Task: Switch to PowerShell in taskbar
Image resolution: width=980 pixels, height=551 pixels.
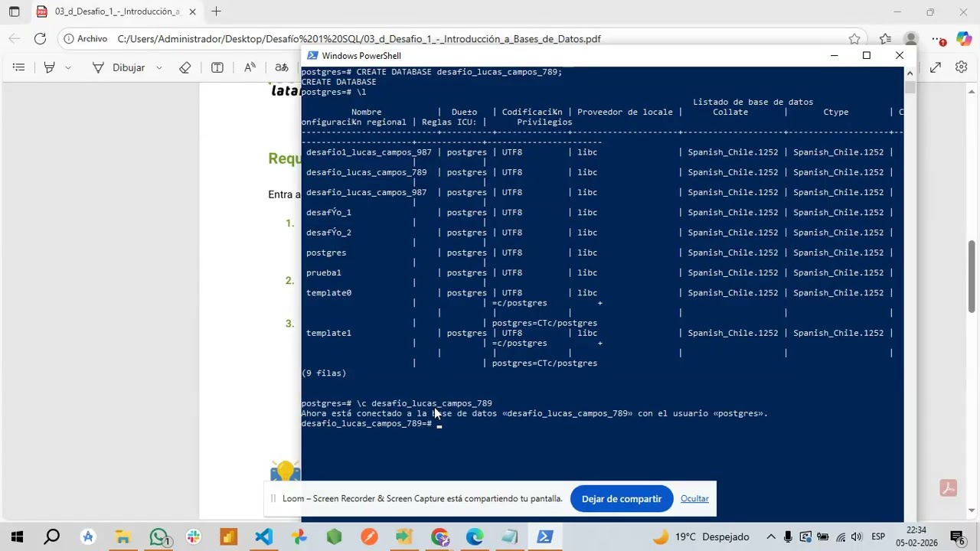Action: tap(545, 537)
